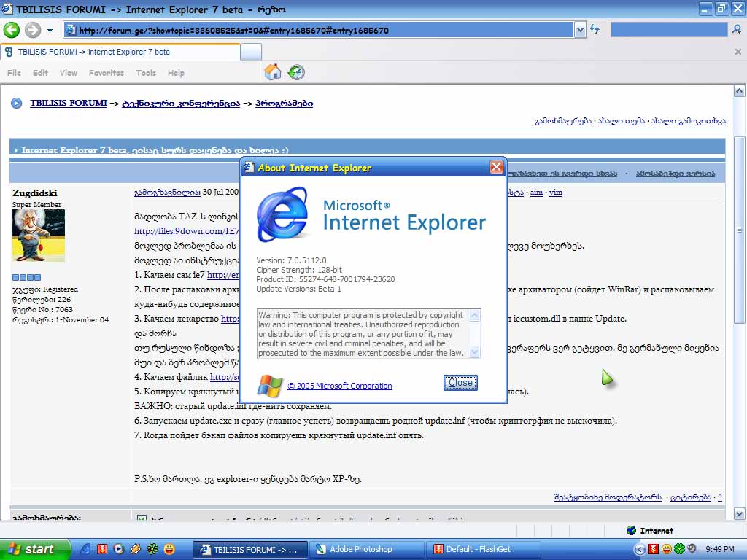Click the Zugdidski user avatar image
This screenshot has height=560, width=747.
39,236
